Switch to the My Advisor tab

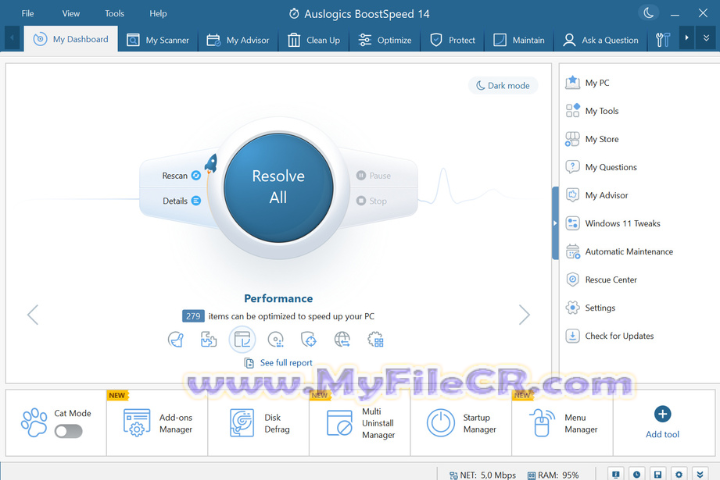click(238, 40)
